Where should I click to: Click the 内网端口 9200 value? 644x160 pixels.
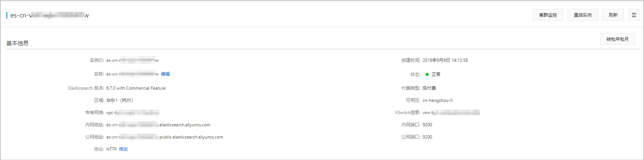point(427,125)
